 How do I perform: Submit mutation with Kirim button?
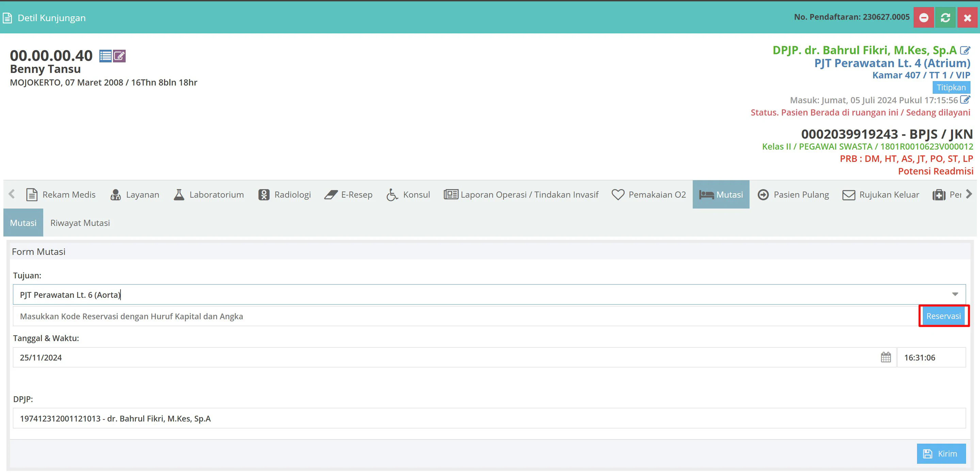coord(941,453)
